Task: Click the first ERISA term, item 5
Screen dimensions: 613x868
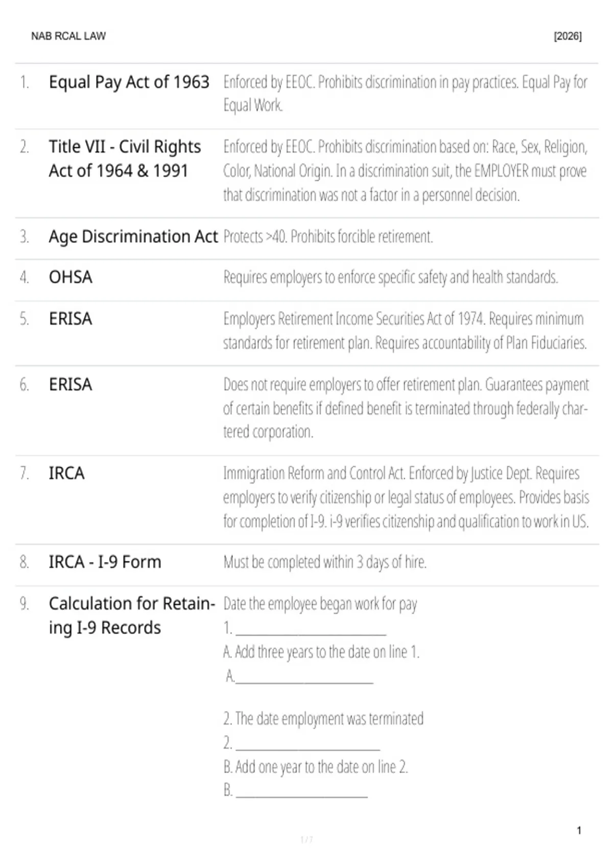Action: [70, 319]
